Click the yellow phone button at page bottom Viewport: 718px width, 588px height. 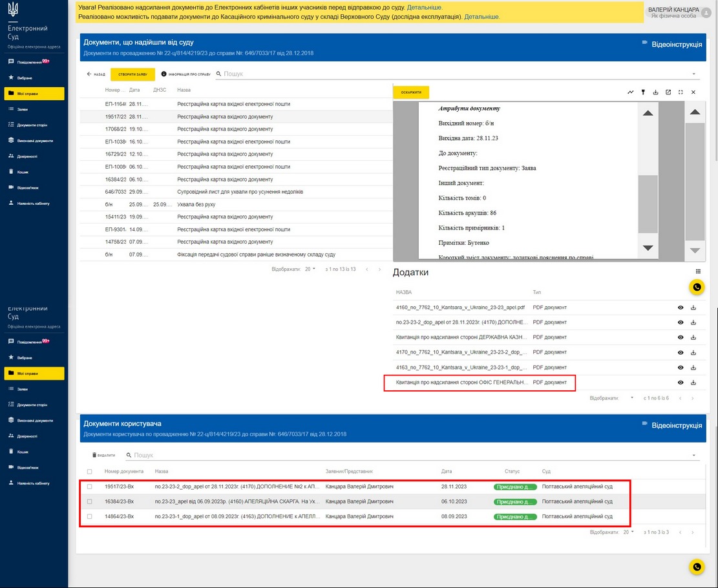(x=697, y=567)
